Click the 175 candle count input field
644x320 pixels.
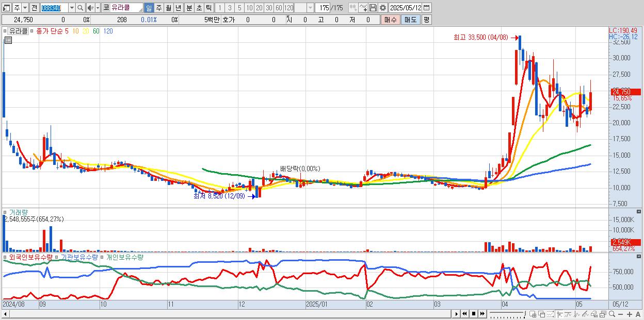pos(323,8)
